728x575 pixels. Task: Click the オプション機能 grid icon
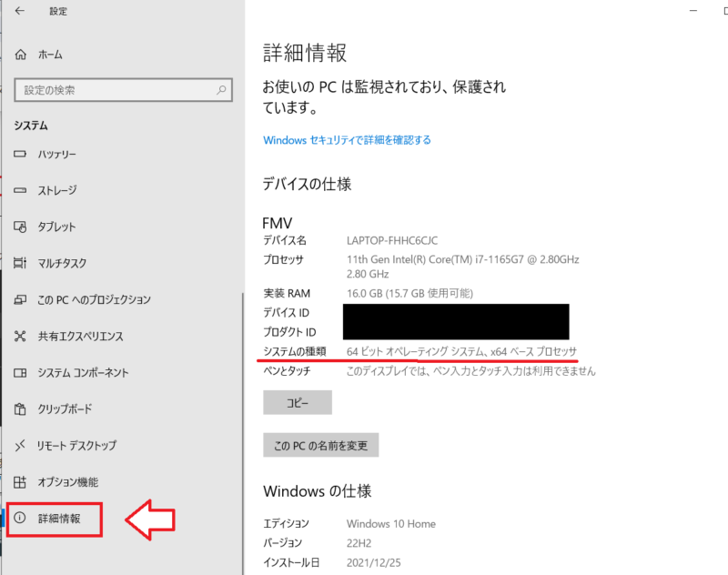pyautogui.click(x=20, y=482)
